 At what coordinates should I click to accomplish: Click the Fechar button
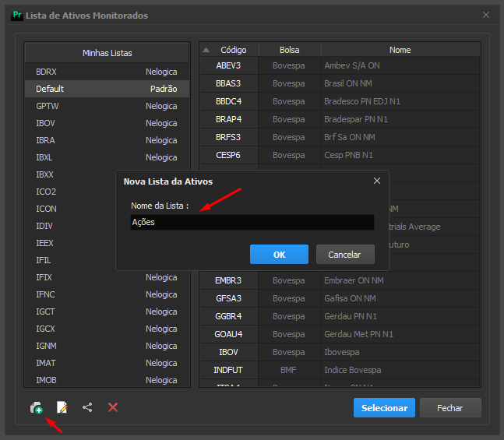[450, 407]
